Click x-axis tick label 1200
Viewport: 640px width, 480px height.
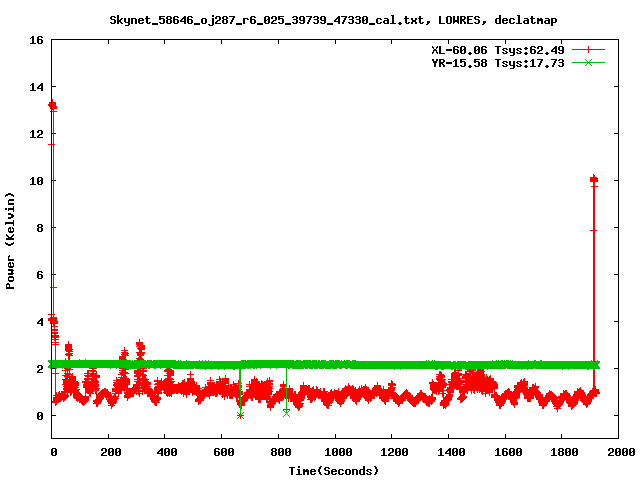click(x=394, y=452)
